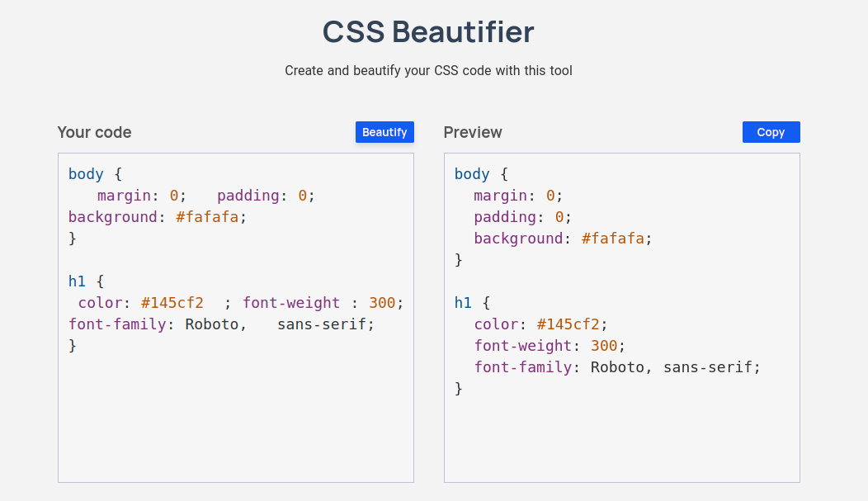
Task: Click the 'padding' property in Your code editor
Action: coord(248,196)
